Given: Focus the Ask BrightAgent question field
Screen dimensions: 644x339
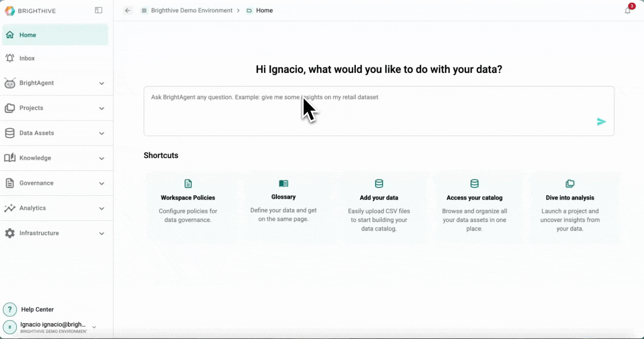Looking at the screenshot, I should point(379,111).
